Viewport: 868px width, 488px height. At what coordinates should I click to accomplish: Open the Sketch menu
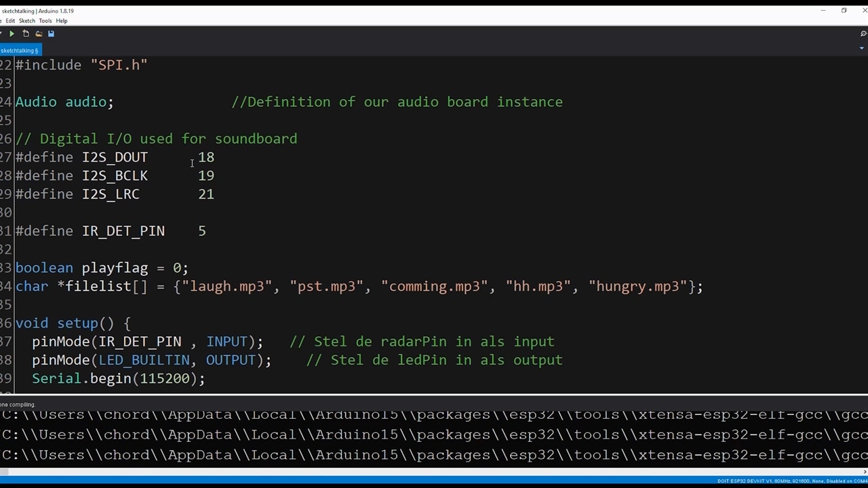(27, 21)
